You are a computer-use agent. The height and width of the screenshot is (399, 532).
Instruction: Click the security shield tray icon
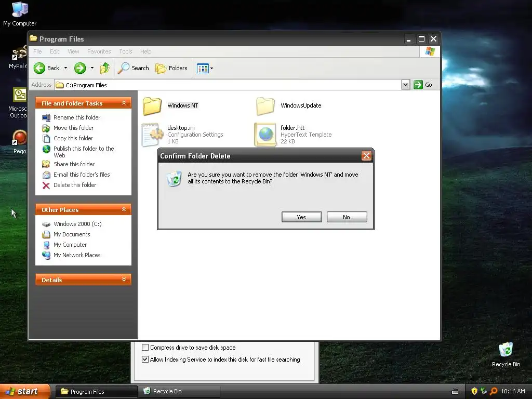(x=474, y=391)
